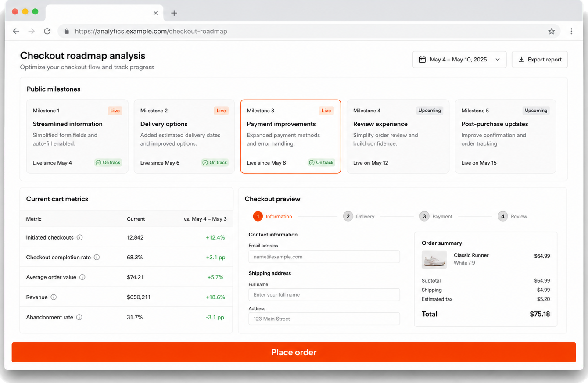Click the vs. May 4 – May 3 column header

click(205, 219)
